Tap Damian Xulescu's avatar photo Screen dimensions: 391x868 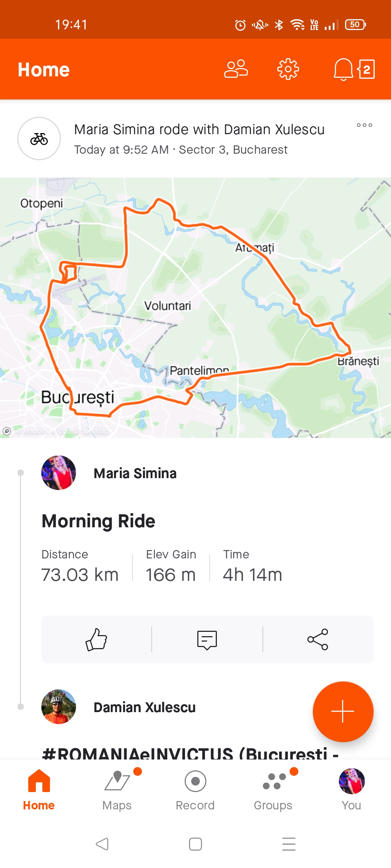click(x=59, y=707)
